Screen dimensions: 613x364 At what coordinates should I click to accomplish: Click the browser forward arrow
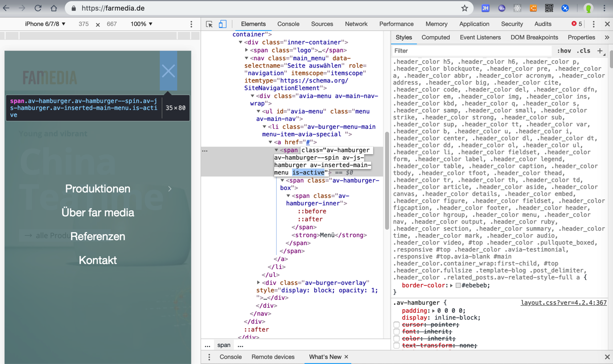click(x=22, y=8)
